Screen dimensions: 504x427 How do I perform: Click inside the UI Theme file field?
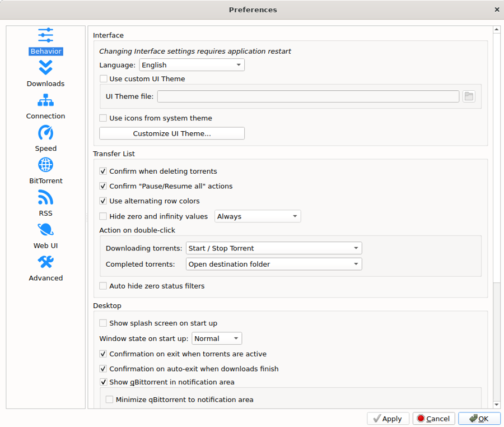308,96
